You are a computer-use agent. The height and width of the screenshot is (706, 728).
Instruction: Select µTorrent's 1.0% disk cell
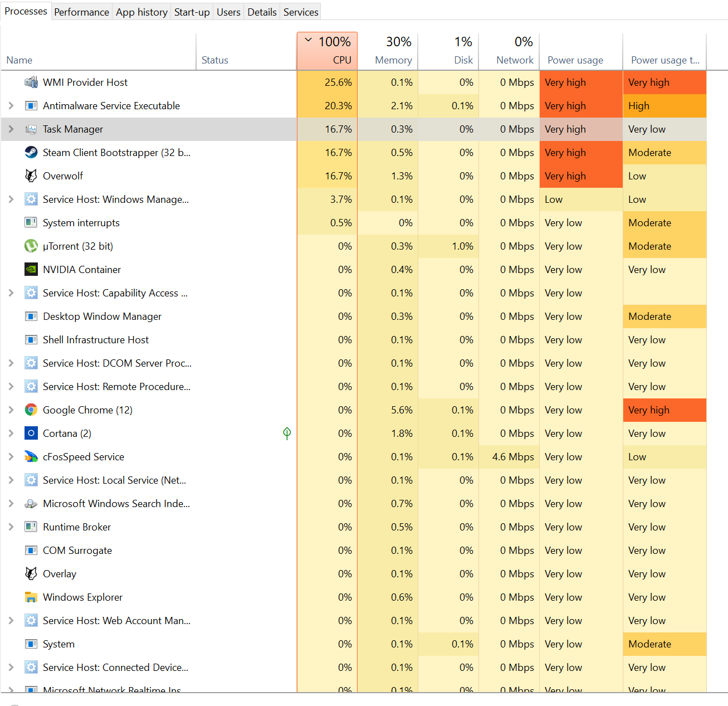coord(448,246)
